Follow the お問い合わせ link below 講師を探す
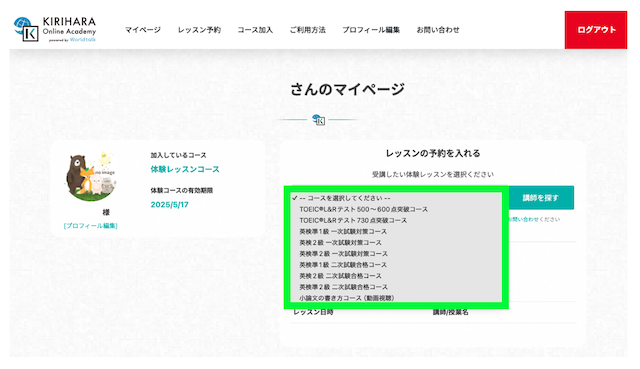640x369 pixels. click(524, 219)
